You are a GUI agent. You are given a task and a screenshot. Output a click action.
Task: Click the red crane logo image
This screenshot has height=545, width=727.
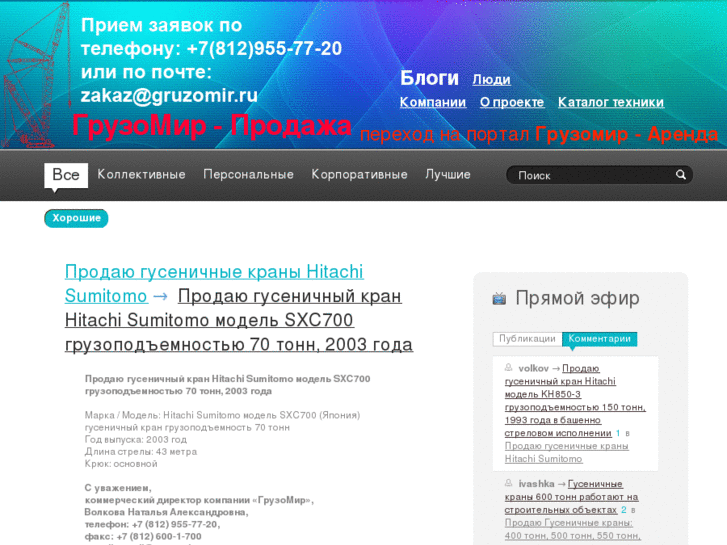pyautogui.click(x=35, y=76)
